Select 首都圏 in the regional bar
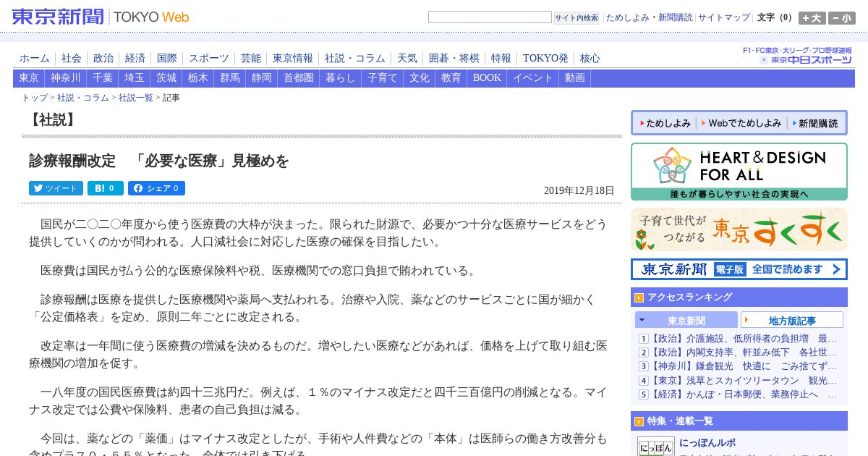 click(x=299, y=78)
